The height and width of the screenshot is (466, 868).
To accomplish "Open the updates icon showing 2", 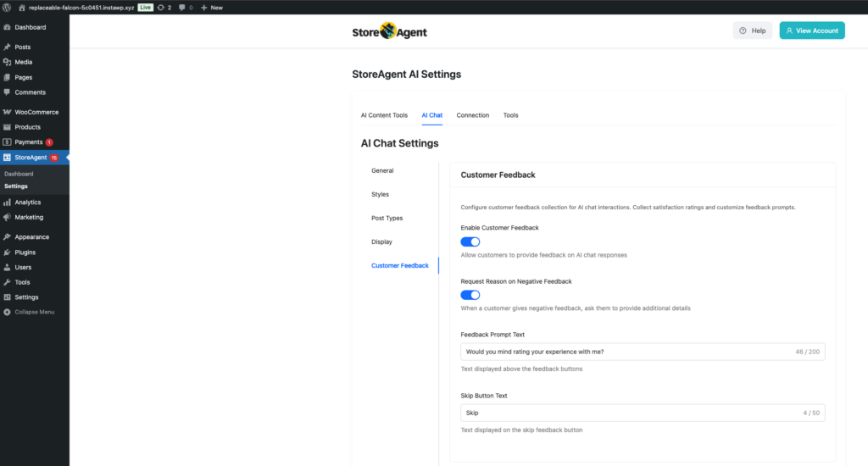I will click(x=160, y=7).
